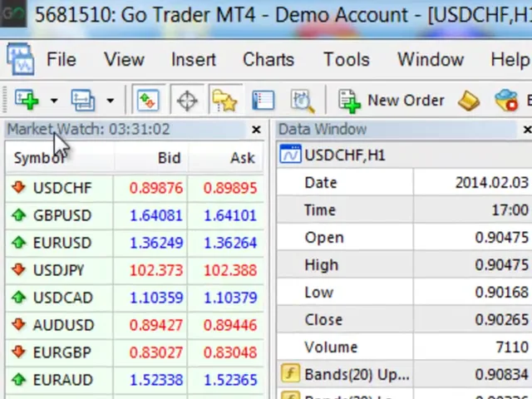532x399 pixels.
Task: Toggle the Navigator folder-star icon
Action: tap(224, 101)
